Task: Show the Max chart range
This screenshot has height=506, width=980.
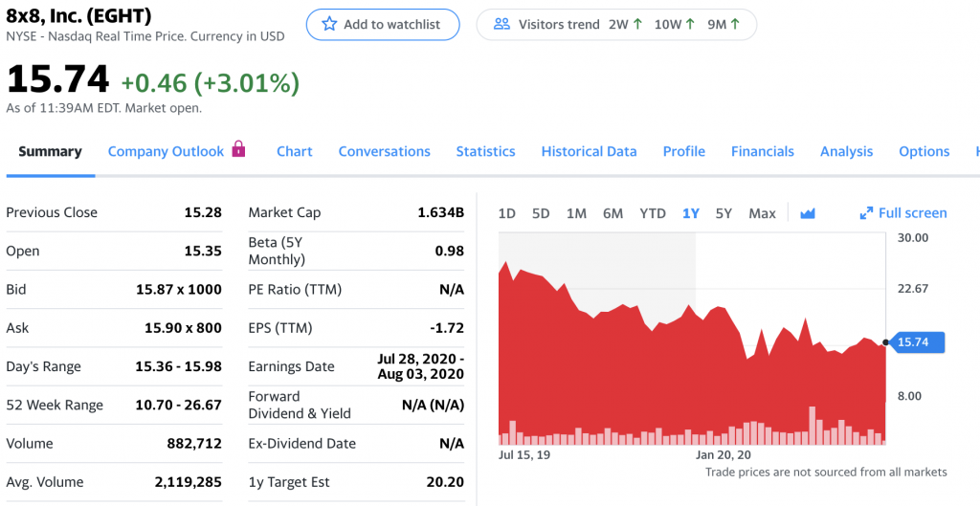Action: [762, 213]
